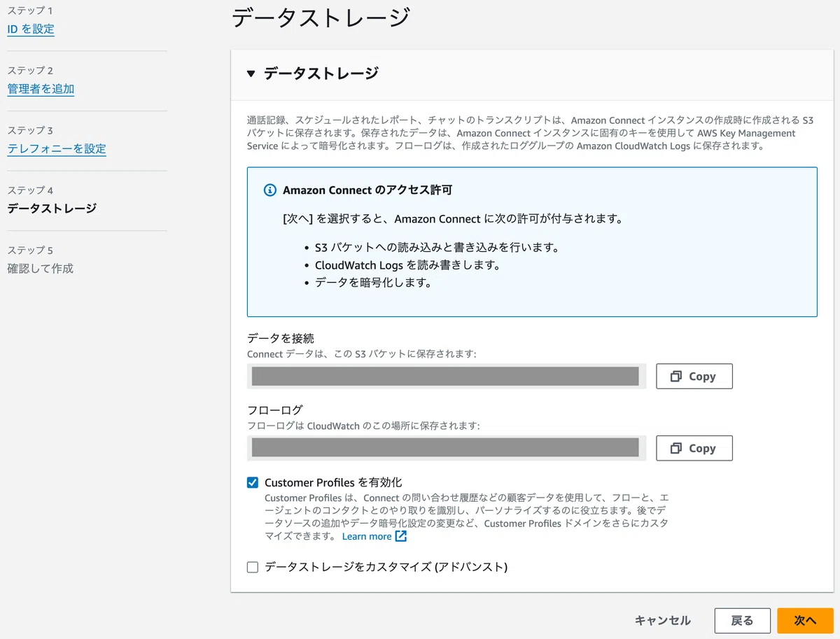Click the データを暗号化します bullet

[373, 283]
